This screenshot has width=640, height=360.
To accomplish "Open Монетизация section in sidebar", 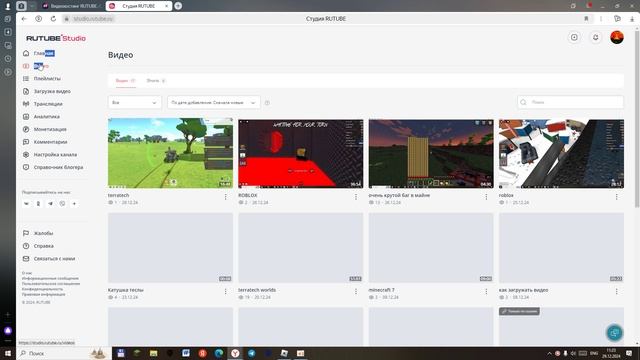I will pyautogui.click(x=44, y=129).
